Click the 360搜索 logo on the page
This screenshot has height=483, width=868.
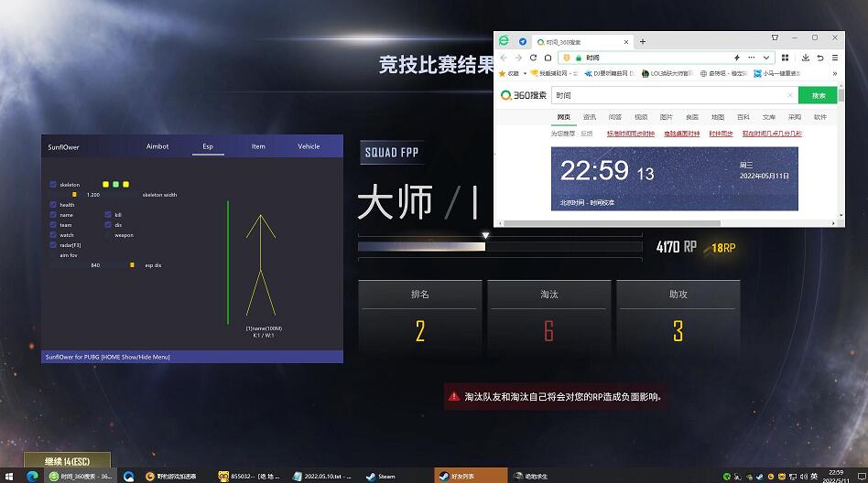click(x=523, y=95)
